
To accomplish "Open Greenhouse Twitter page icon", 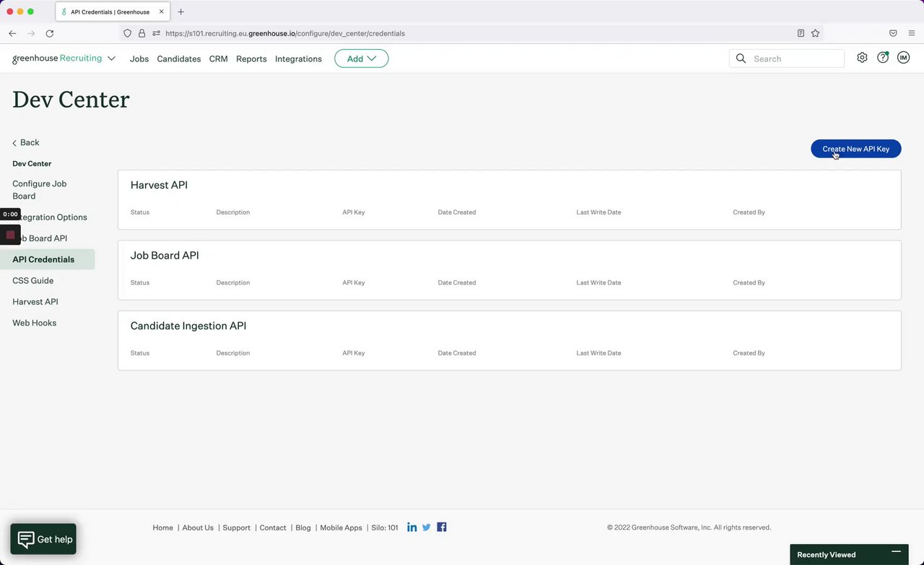I will [x=427, y=527].
